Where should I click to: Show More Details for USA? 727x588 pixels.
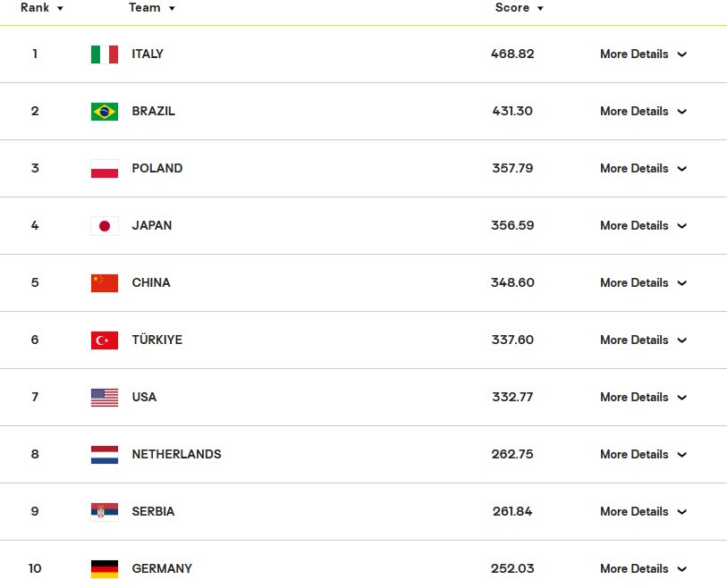tap(643, 398)
